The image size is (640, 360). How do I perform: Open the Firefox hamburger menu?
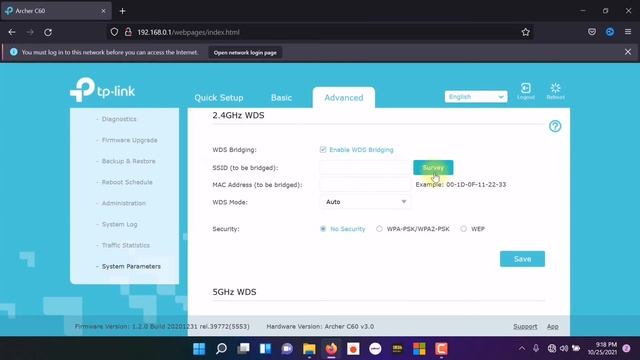(628, 32)
